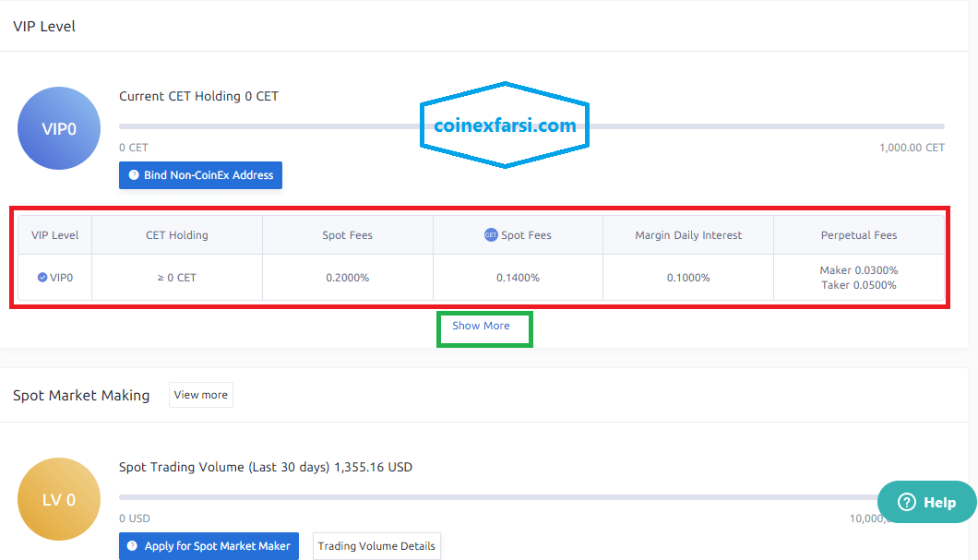Click the blue VIP0 level badge
978x560 pixels.
click(x=59, y=129)
